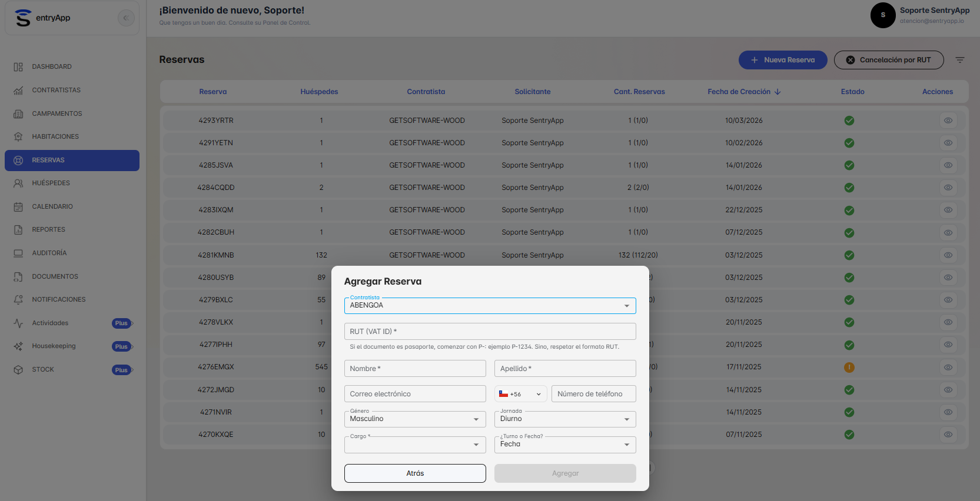Expand the Género dropdown set to Masculino

click(415, 419)
